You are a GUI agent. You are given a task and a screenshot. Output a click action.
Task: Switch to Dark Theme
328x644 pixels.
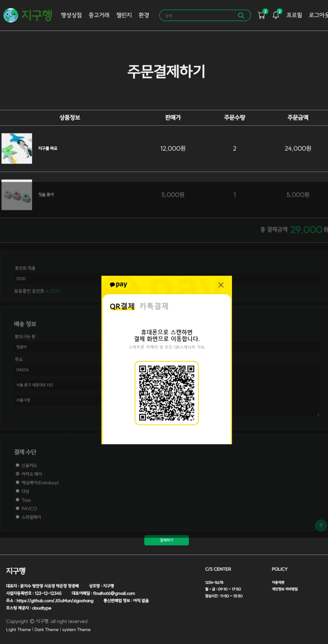pyautogui.click(x=46, y=629)
